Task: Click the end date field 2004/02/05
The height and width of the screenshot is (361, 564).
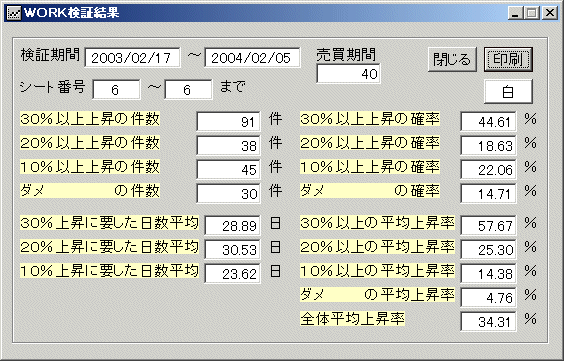Action: (252, 58)
